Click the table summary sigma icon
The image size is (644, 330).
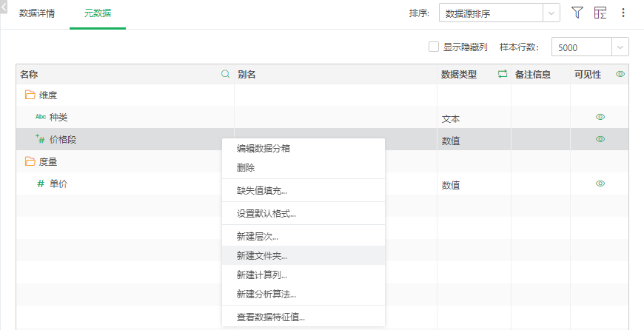coord(600,13)
